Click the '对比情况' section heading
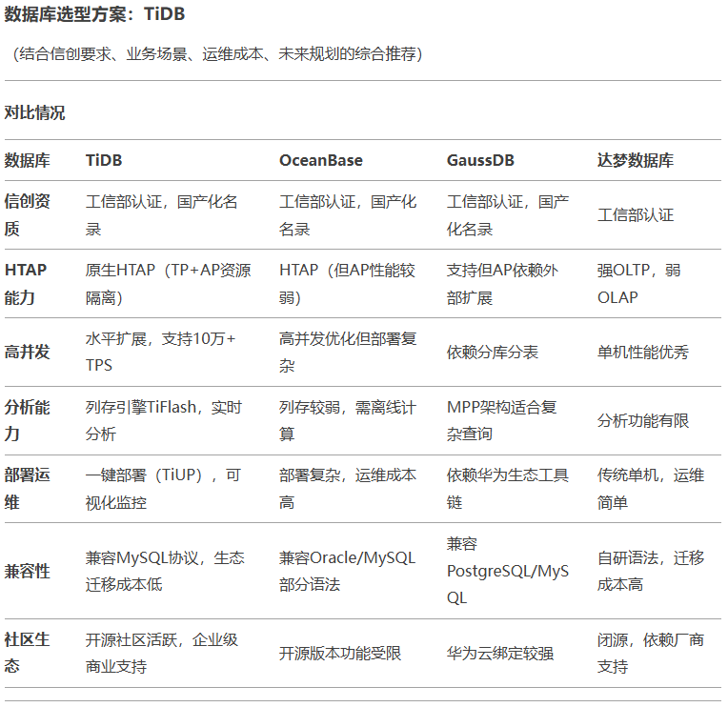The height and width of the screenshot is (707, 728). pos(35,112)
